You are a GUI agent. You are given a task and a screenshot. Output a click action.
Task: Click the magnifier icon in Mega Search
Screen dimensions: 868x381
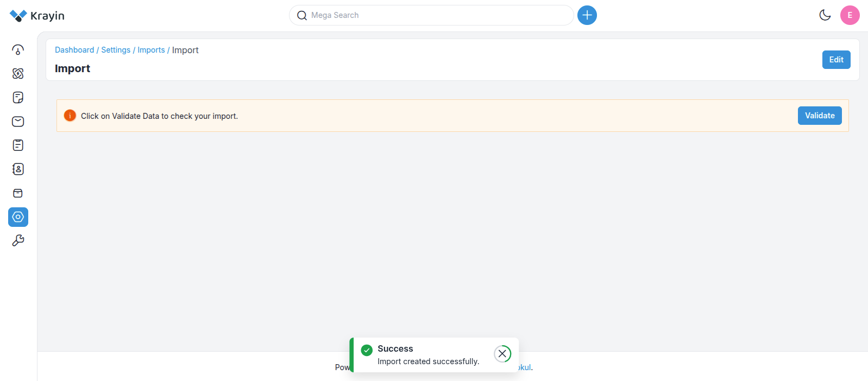(302, 16)
